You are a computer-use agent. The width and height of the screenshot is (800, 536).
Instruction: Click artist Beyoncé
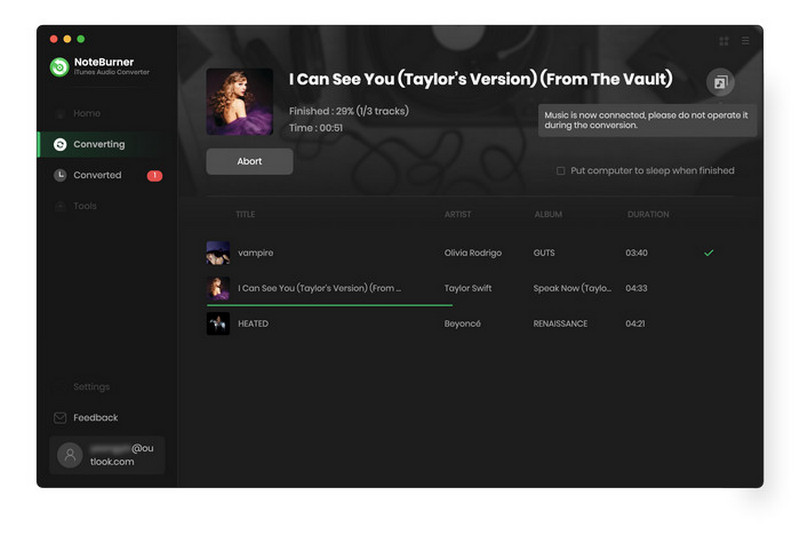tap(462, 323)
